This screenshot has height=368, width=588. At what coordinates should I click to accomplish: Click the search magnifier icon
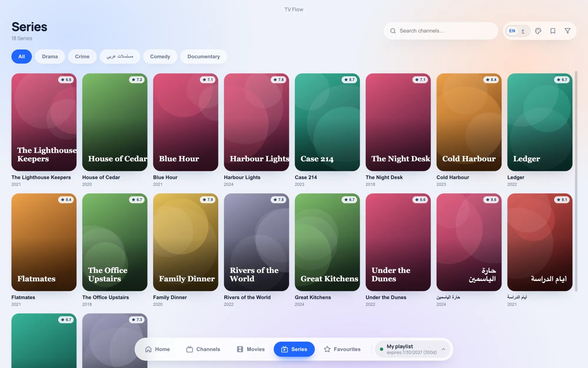tap(393, 31)
